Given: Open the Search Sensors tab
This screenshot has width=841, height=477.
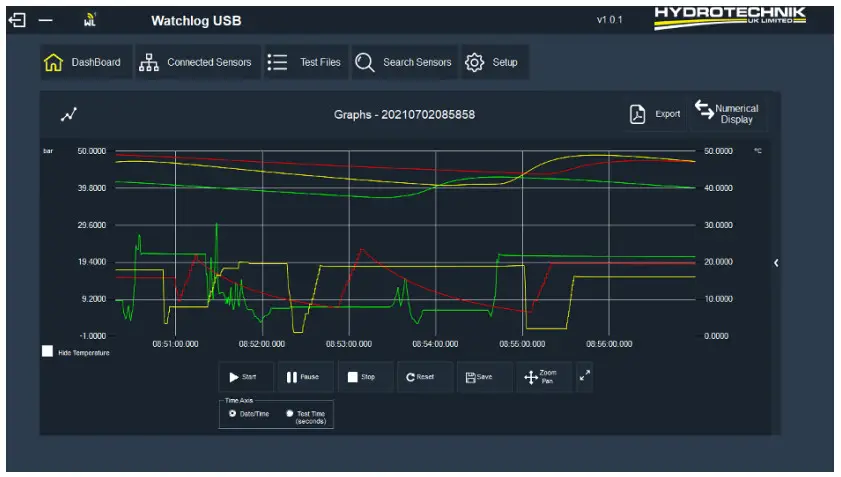Looking at the screenshot, I should (x=404, y=62).
